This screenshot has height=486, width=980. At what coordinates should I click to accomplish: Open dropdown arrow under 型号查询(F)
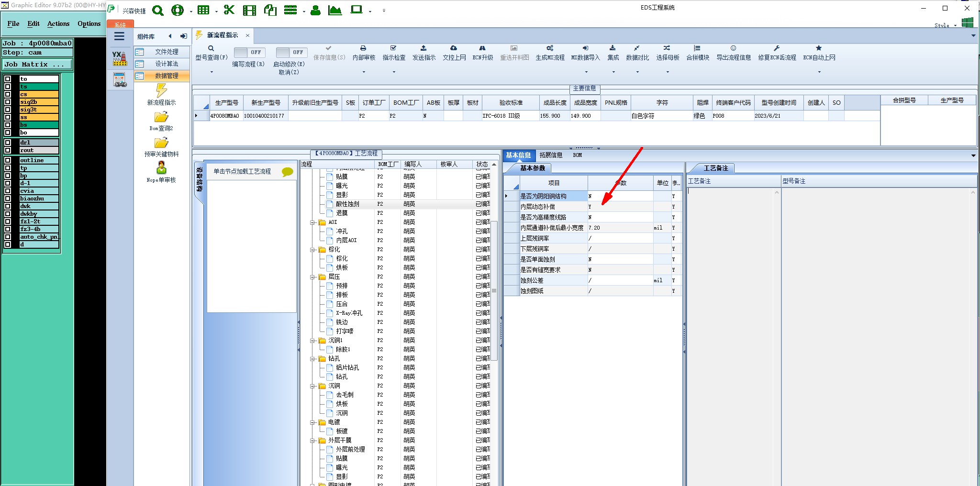(211, 72)
